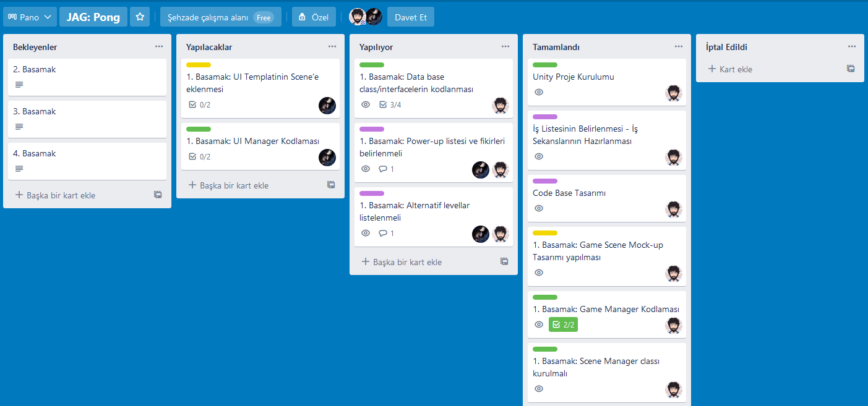Viewport: 868px width, 406px height.
Task: Click template icon in Yapılacaklar list footer
Action: tap(331, 185)
